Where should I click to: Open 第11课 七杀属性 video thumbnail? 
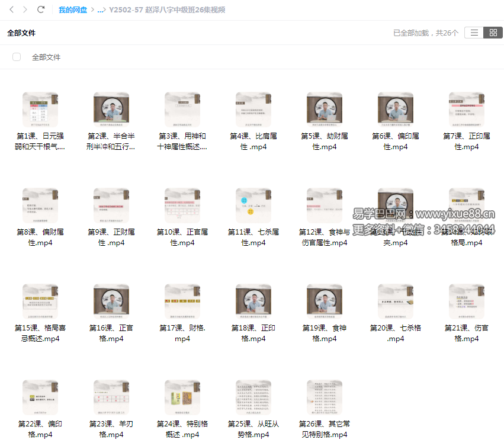tap(253, 206)
